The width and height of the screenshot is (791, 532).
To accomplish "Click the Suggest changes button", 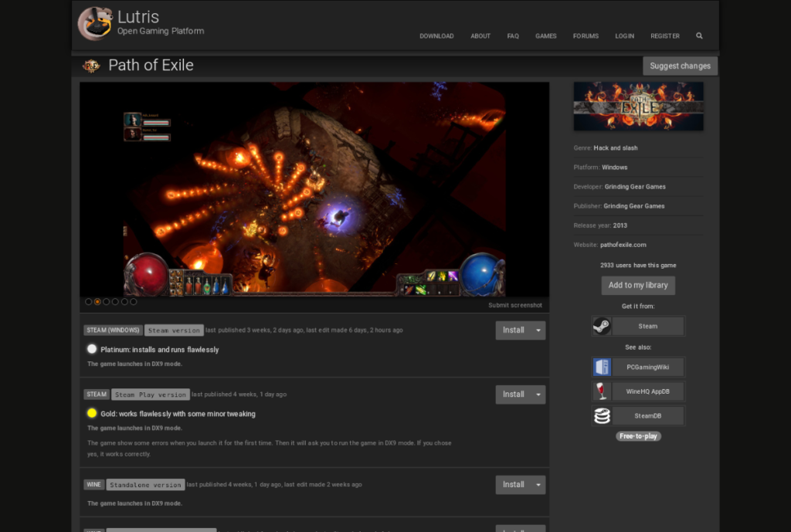I will tap(680, 66).
